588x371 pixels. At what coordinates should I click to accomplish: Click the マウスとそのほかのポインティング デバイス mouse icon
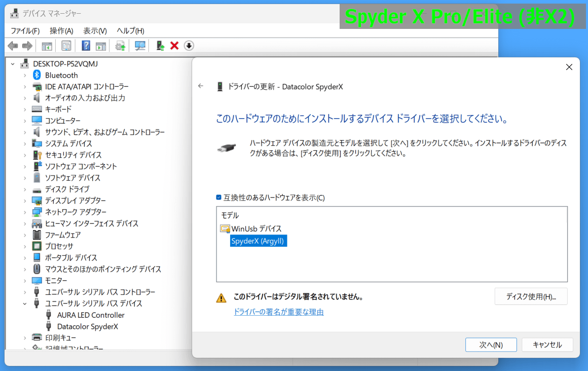(x=36, y=269)
